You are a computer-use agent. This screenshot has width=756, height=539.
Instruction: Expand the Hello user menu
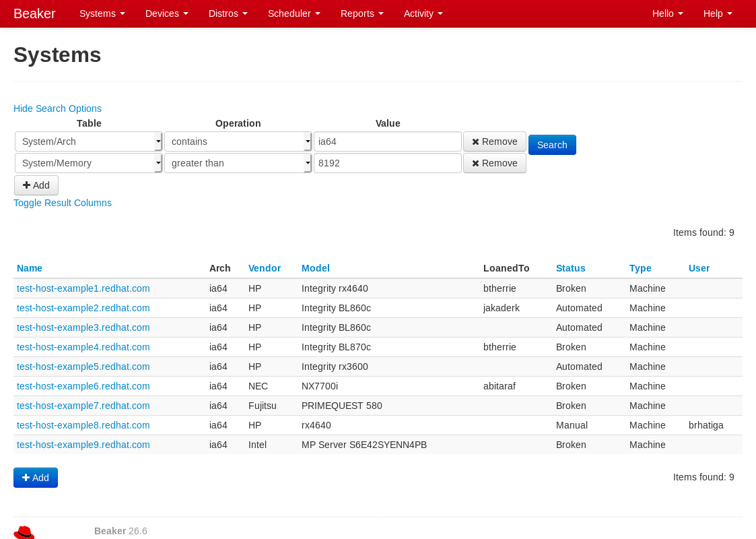pos(668,13)
